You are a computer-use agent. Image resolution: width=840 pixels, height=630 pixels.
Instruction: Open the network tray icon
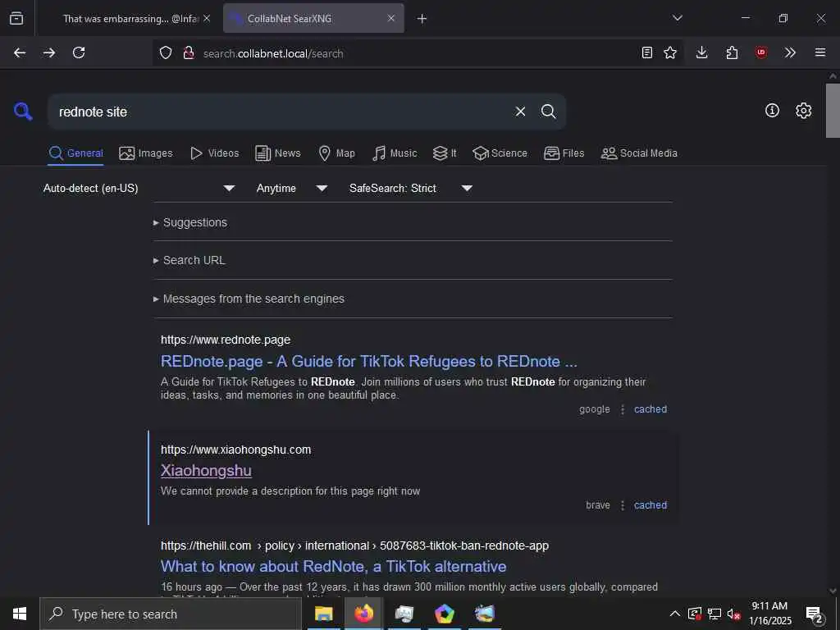click(714, 614)
